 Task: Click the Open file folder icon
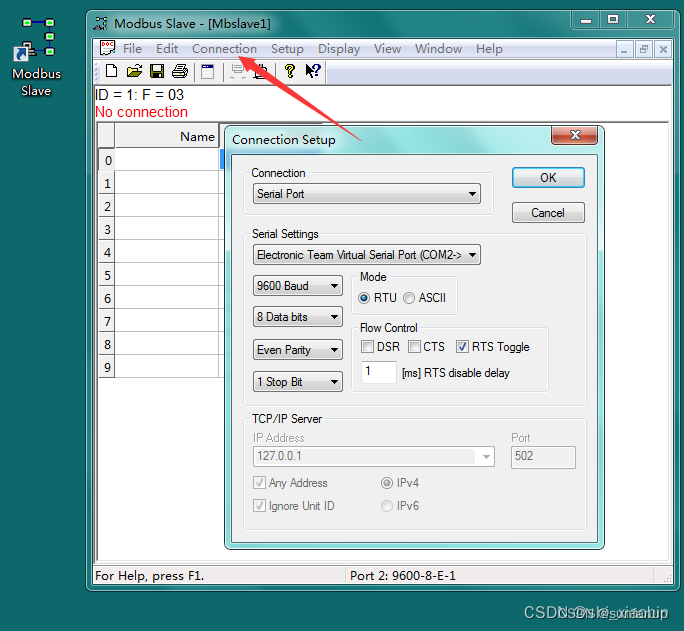point(134,71)
